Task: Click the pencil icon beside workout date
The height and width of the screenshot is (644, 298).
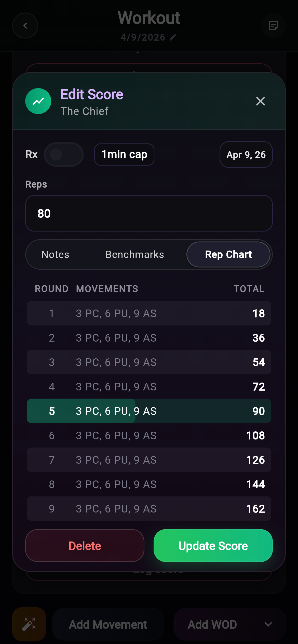Action: click(173, 37)
